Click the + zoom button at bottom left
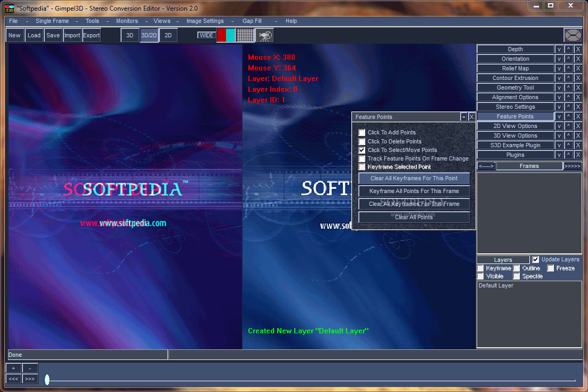The height and width of the screenshot is (392, 588). pos(13,369)
